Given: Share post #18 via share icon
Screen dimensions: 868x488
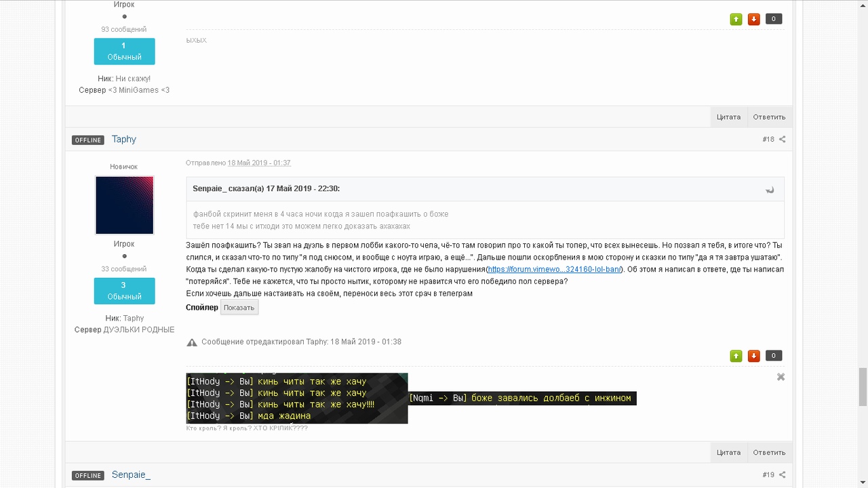Looking at the screenshot, I should tap(782, 140).
